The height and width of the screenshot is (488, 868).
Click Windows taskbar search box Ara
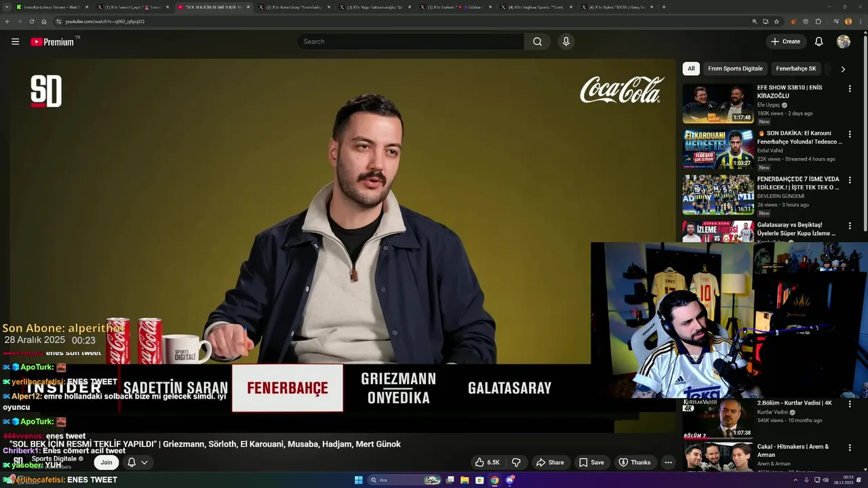pos(404,480)
